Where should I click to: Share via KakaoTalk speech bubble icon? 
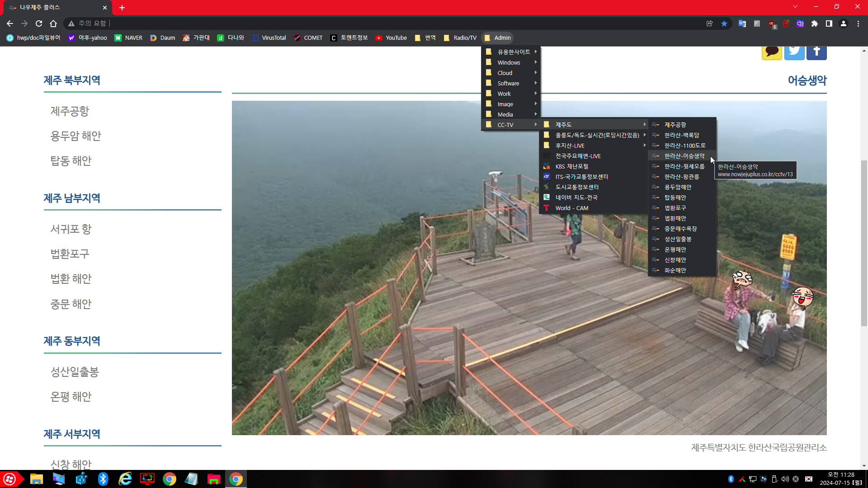click(772, 52)
